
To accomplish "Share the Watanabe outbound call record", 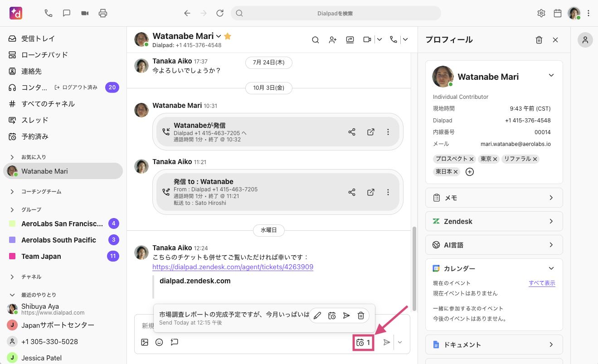I will 352,131.
